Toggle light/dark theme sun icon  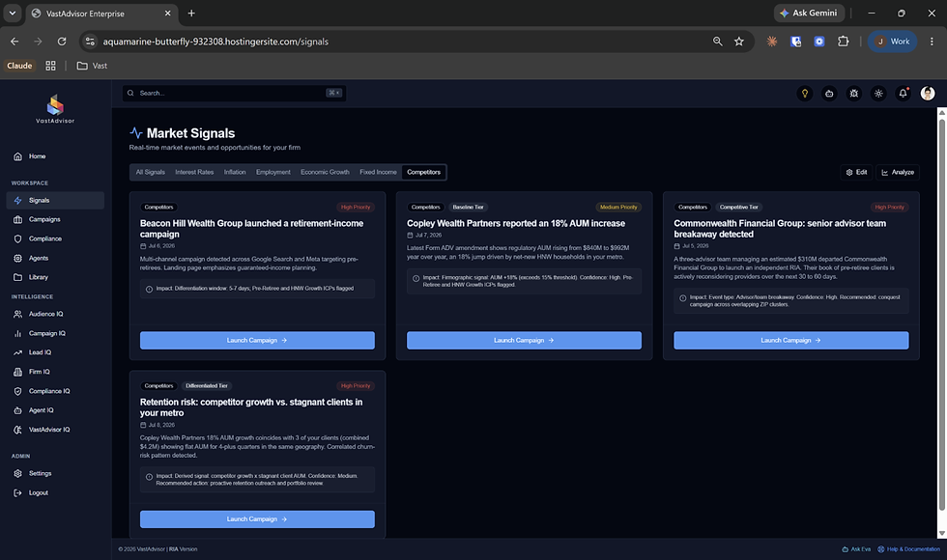pos(878,94)
